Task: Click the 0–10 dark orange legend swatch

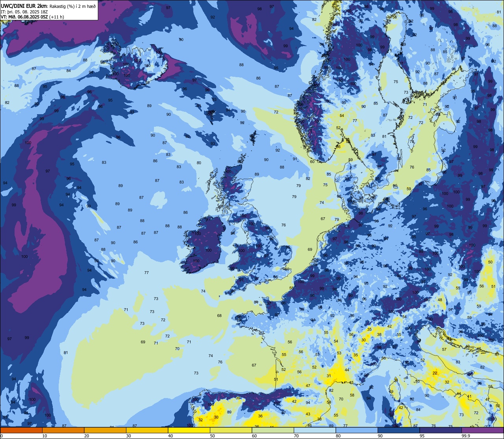Action: pos(21,430)
